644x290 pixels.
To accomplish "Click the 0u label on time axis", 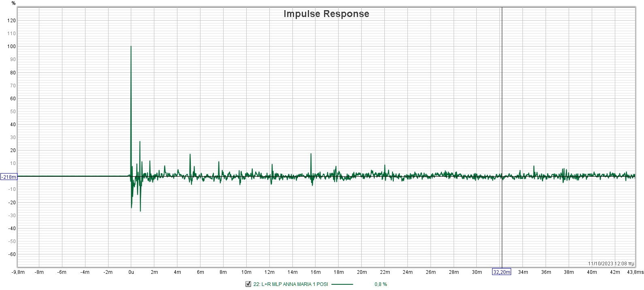I will coord(131,272).
